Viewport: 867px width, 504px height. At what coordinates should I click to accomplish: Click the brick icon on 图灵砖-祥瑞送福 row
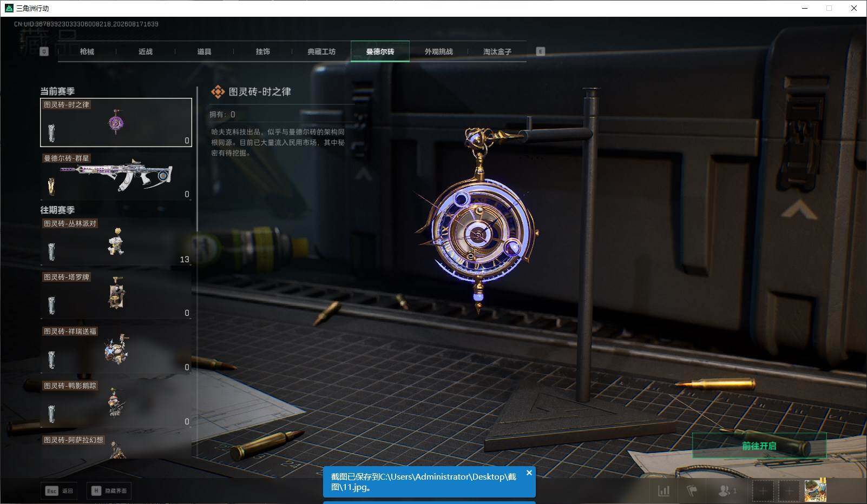(51, 360)
